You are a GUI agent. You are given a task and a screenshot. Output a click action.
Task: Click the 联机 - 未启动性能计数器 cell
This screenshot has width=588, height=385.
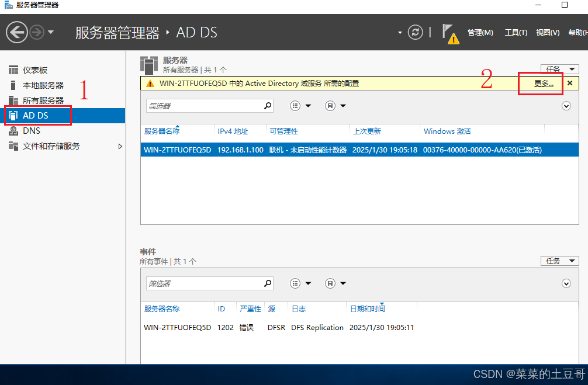[308, 150]
